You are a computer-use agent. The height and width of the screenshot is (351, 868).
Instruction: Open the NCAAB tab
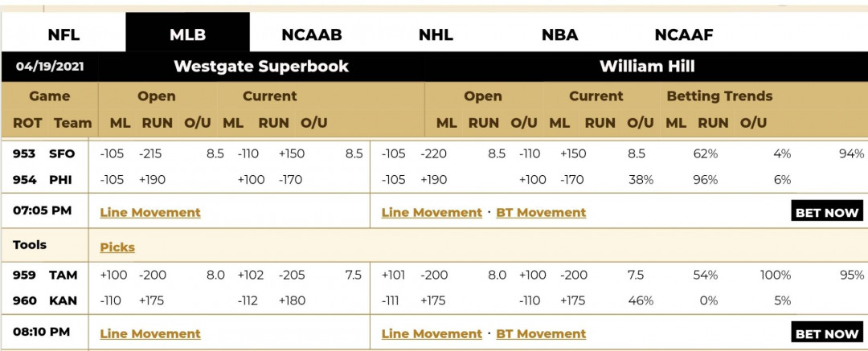click(x=312, y=35)
